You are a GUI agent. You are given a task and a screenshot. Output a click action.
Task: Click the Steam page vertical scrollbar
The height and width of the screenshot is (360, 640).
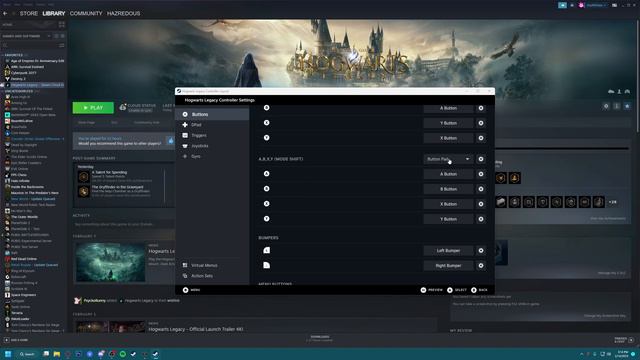coord(637,76)
